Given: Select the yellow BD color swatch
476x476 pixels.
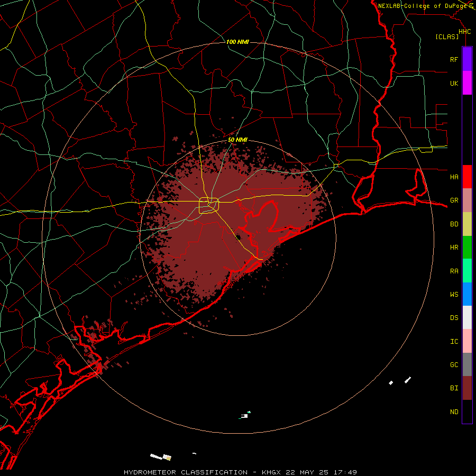Looking at the screenshot, I should point(467,224).
